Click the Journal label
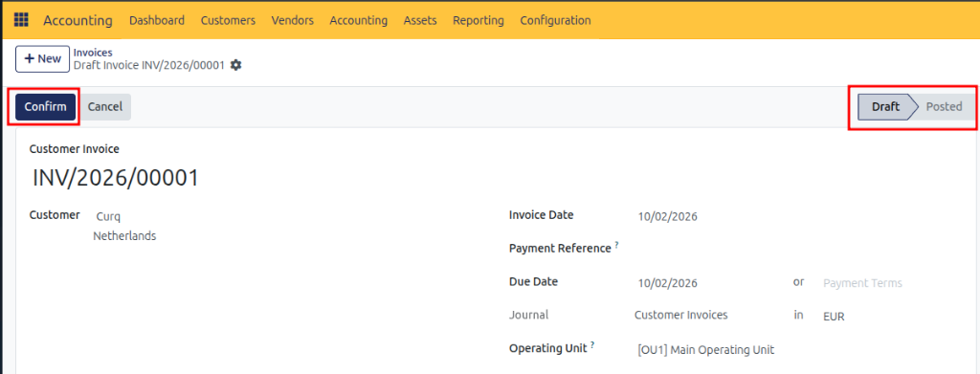 click(x=528, y=316)
